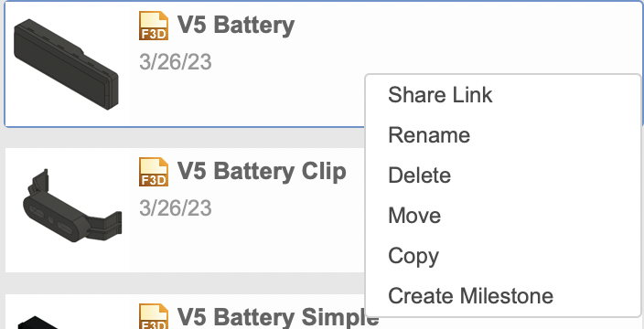Click the 3/26/23 date under V5 Battery

click(176, 62)
